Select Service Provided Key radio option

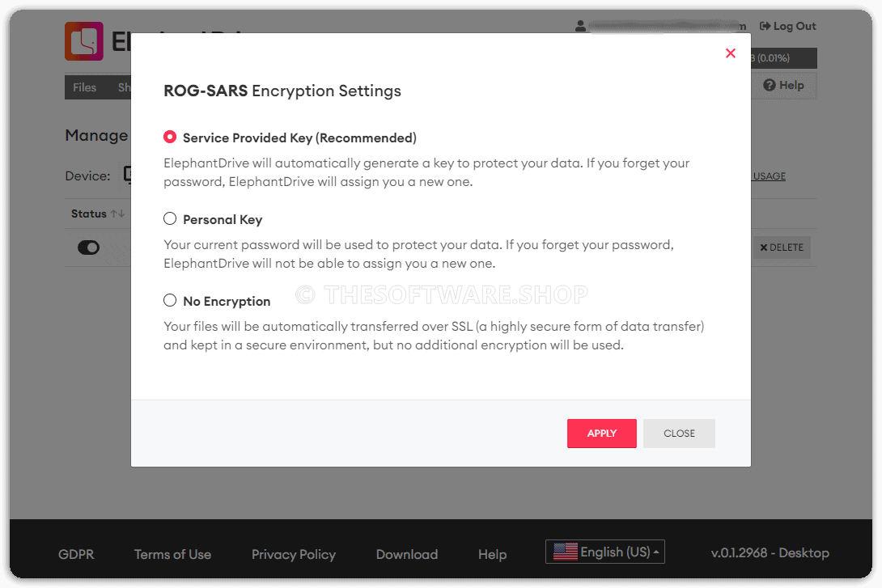tap(170, 137)
